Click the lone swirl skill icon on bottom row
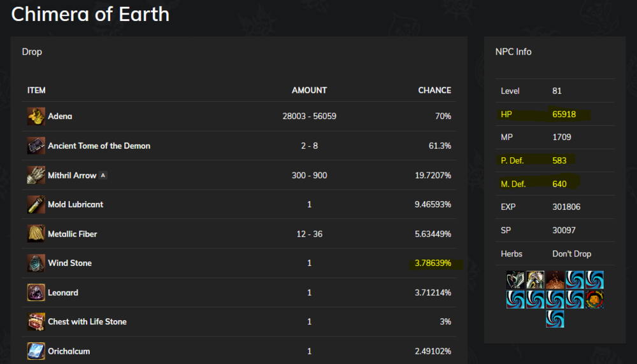The width and height of the screenshot is (637, 364). pyautogui.click(x=555, y=319)
